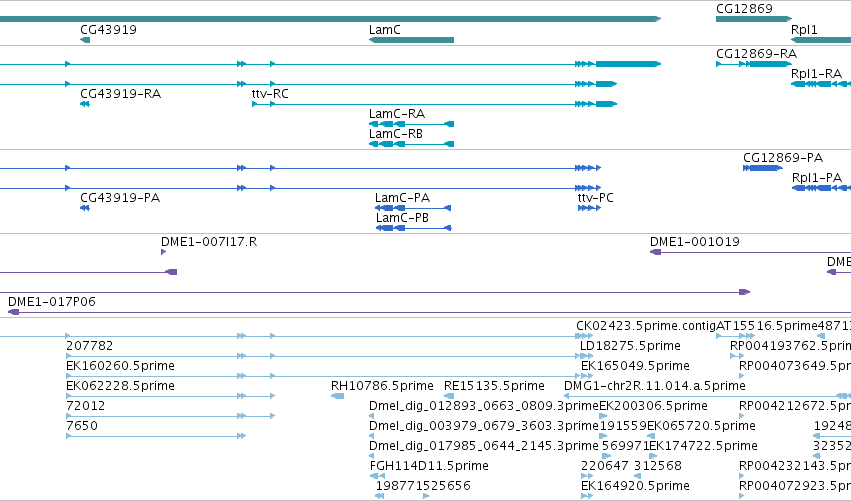Click the CG43919-PA protein label
The image size is (851, 501).
[x=120, y=198]
